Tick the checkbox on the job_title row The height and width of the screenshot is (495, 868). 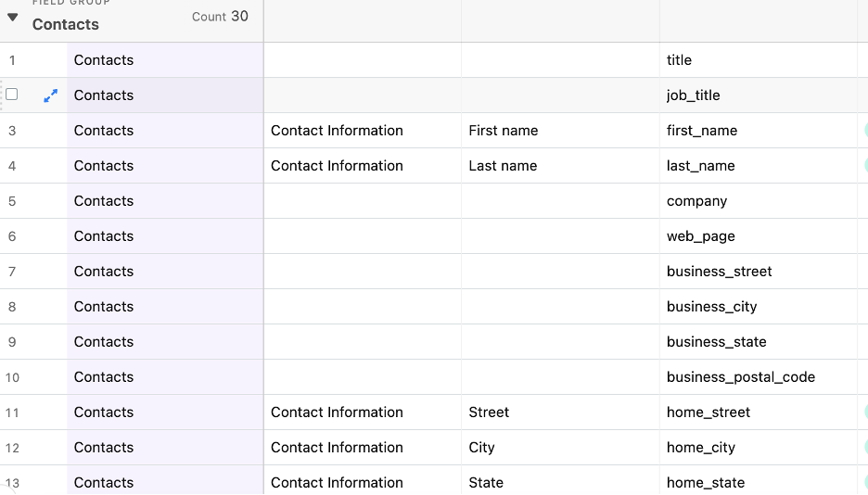(x=12, y=95)
